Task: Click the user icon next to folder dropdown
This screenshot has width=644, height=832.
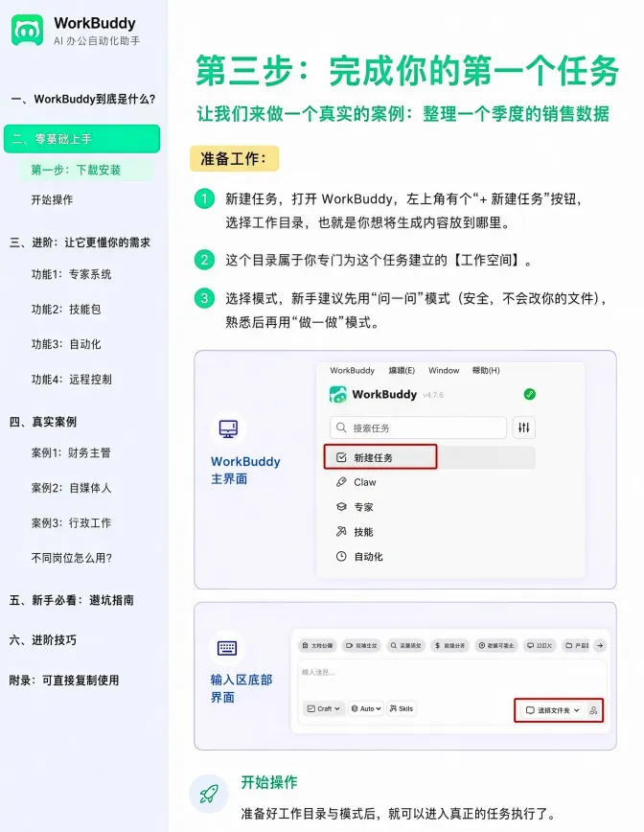Action: (593, 710)
